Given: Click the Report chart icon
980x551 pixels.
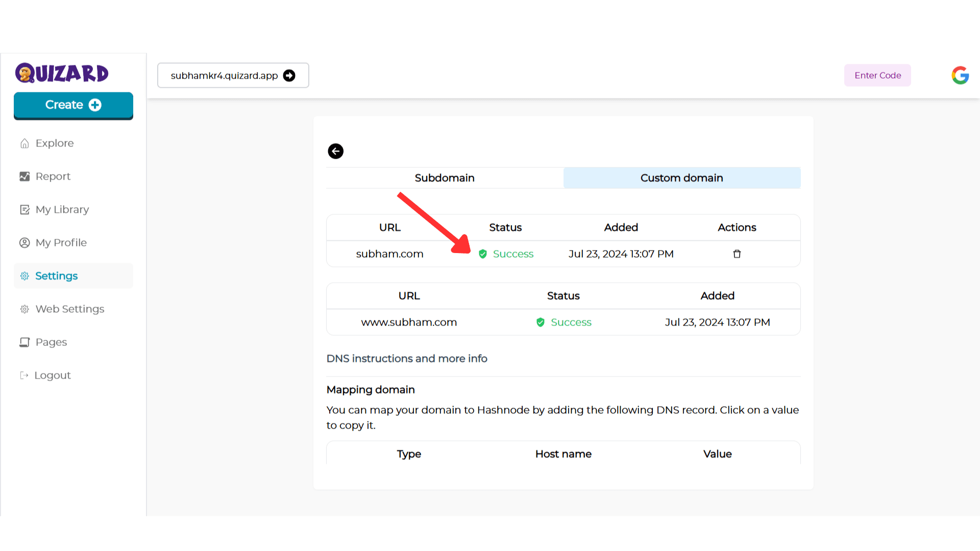Looking at the screenshot, I should tap(24, 177).
